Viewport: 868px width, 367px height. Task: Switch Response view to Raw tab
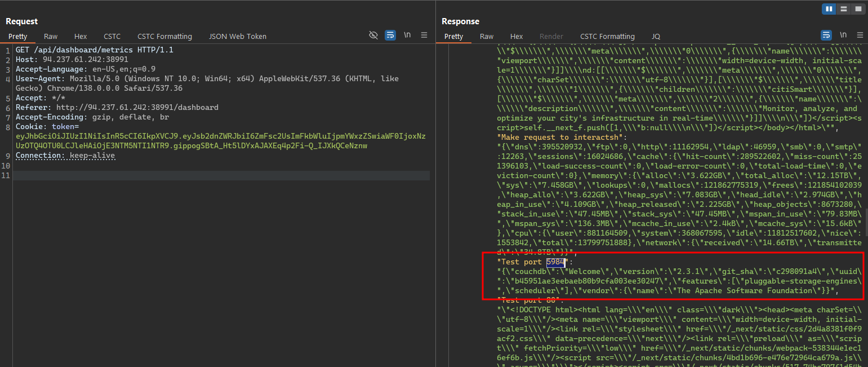coord(487,36)
